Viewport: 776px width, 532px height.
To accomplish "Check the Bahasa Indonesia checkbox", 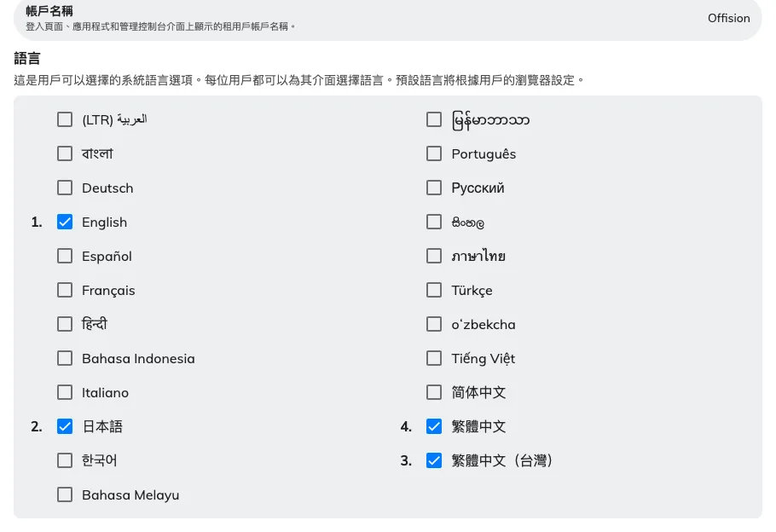I will pos(65,358).
